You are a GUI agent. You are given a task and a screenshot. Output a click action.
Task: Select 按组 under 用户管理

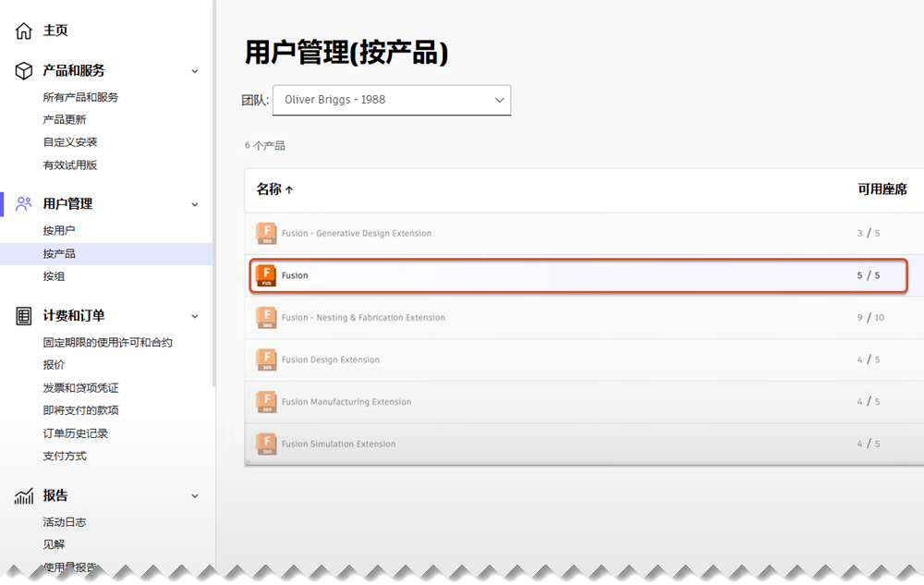pyautogui.click(x=54, y=276)
